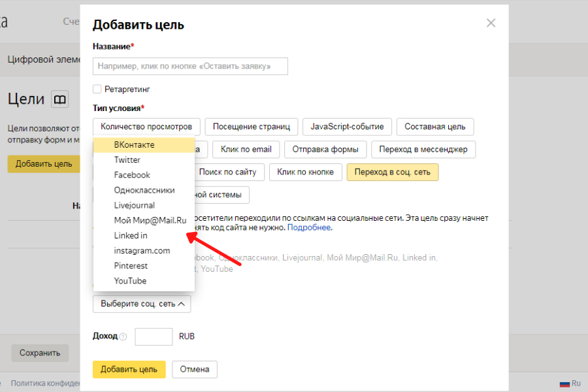Click the help icon next to Доход
The image size is (588, 392).
pos(123,337)
